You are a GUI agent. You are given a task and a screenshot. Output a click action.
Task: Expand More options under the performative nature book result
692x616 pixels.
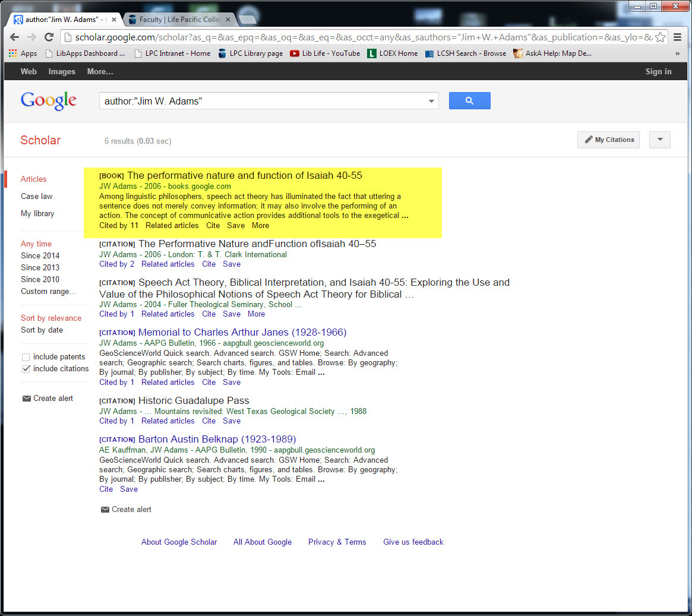point(260,226)
